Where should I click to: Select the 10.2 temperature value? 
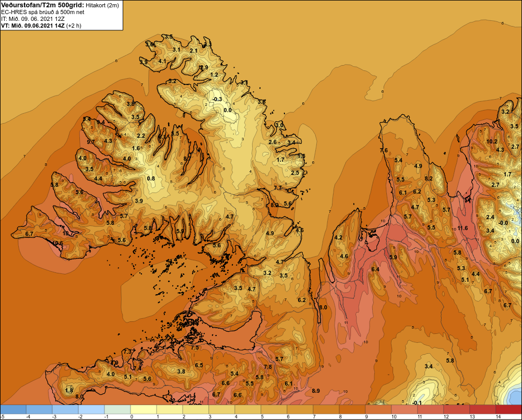492,141
